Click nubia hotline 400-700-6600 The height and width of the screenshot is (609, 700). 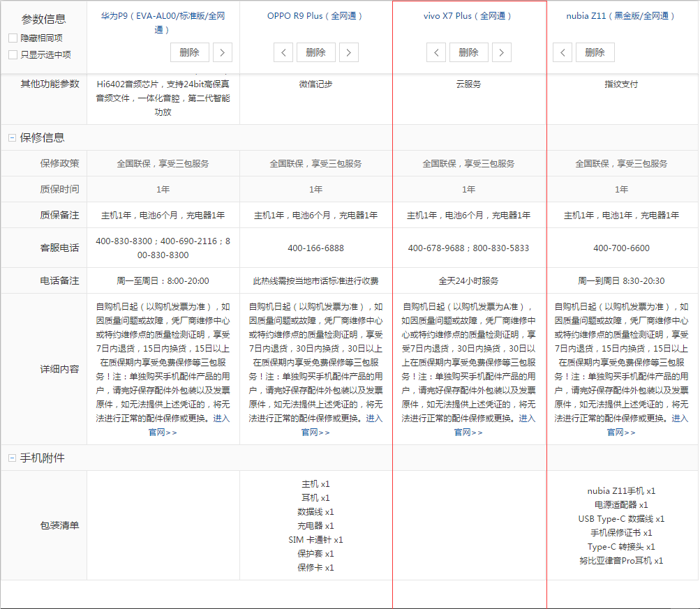click(621, 248)
